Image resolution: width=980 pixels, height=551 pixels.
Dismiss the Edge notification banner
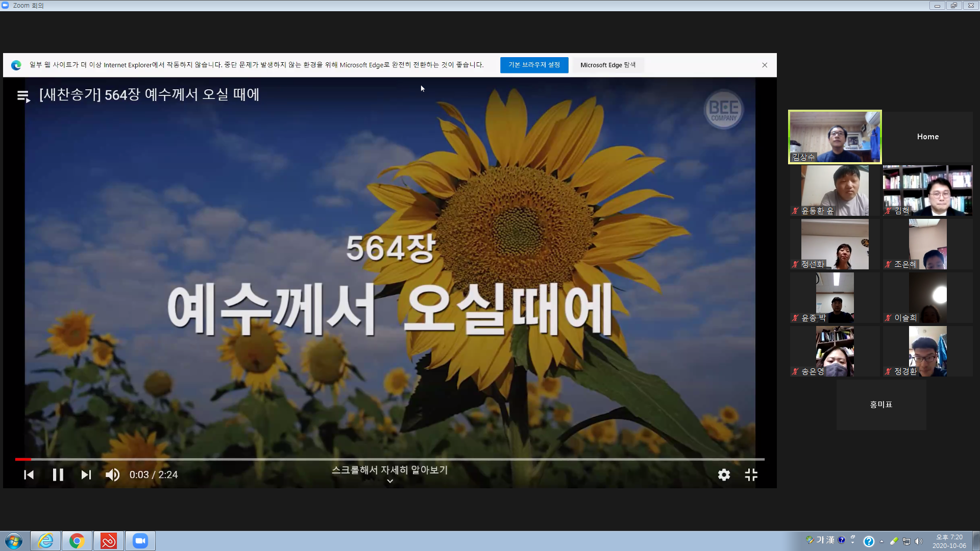coord(765,65)
